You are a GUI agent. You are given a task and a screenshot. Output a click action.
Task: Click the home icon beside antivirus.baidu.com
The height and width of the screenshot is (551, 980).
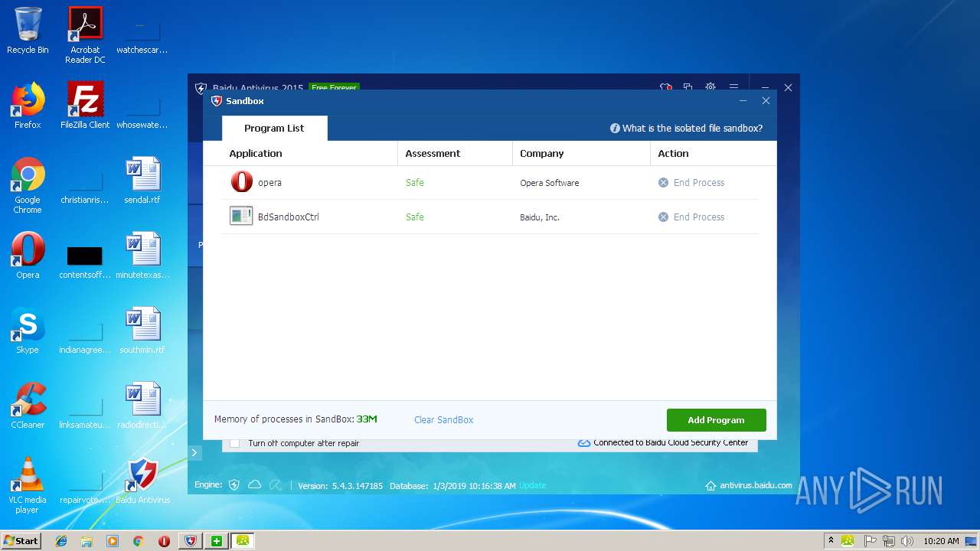coord(710,485)
